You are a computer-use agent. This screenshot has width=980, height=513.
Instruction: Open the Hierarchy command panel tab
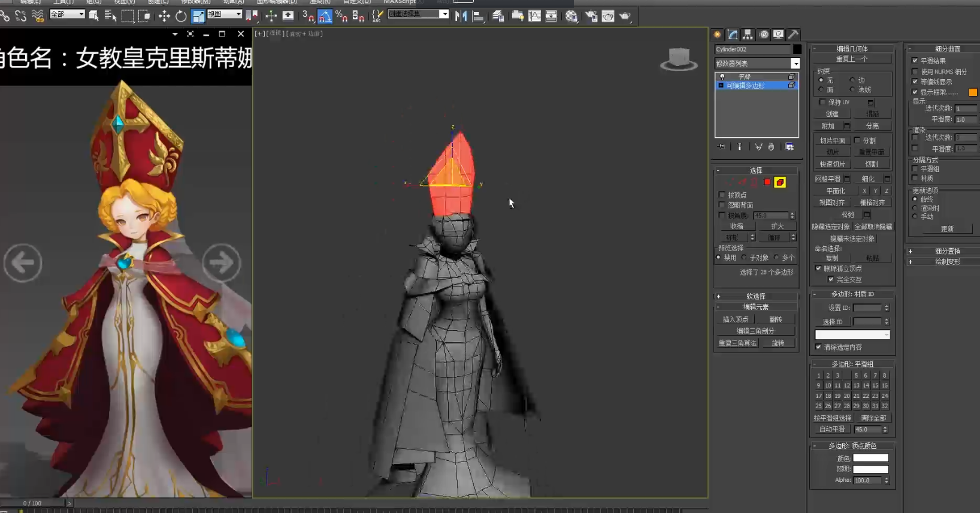point(748,34)
